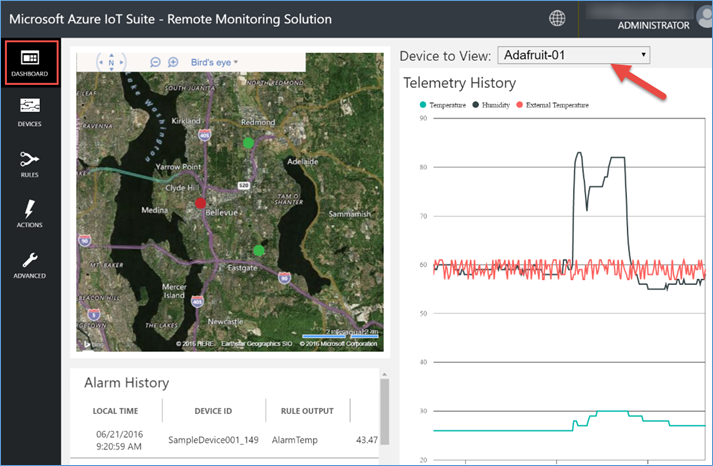Go to Rules in the sidebar
Image resolution: width=713 pixels, height=466 pixels.
pyautogui.click(x=29, y=163)
